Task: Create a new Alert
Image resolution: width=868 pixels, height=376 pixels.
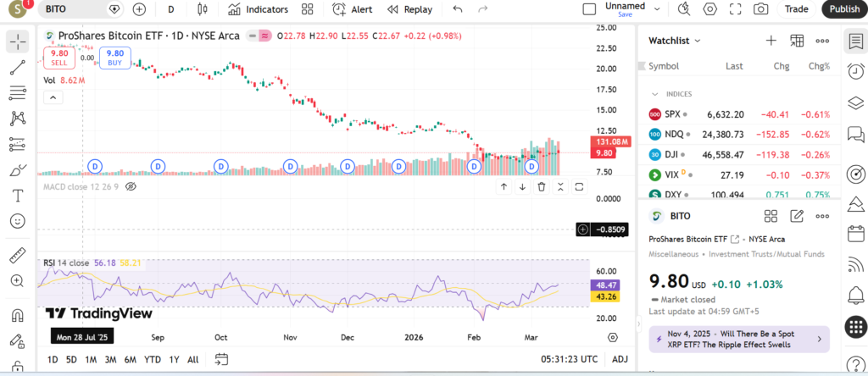Action: [x=352, y=9]
